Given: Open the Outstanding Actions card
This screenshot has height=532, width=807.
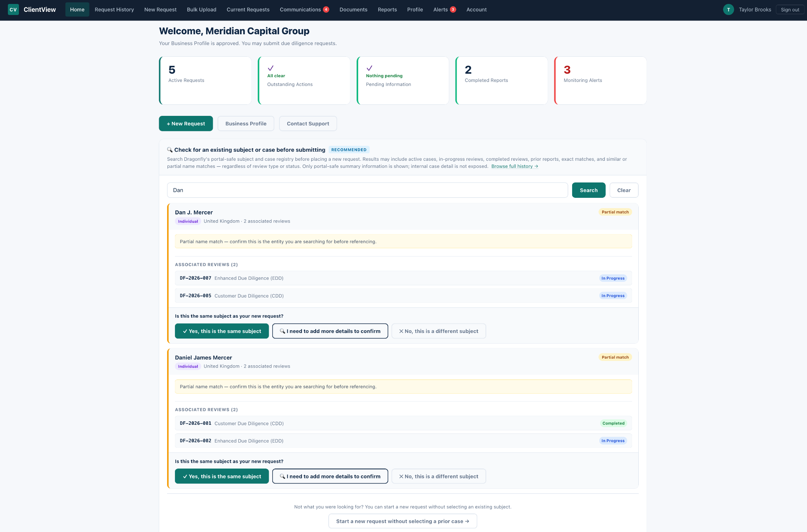Looking at the screenshot, I should click(x=304, y=81).
